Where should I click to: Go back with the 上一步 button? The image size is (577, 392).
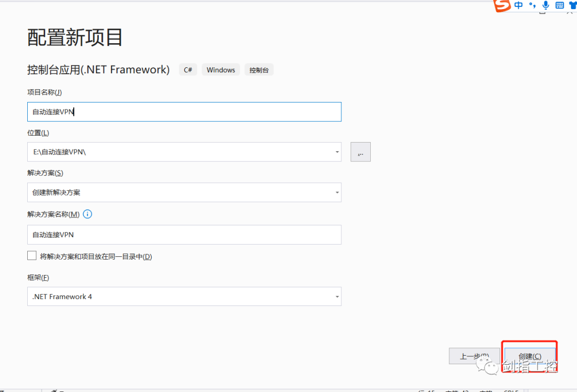point(474,356)
